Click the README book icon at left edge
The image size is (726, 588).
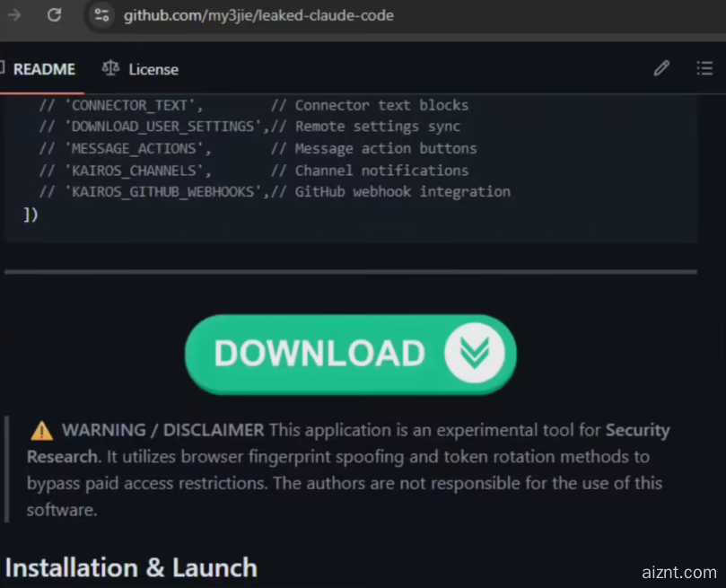pos(2,68)
